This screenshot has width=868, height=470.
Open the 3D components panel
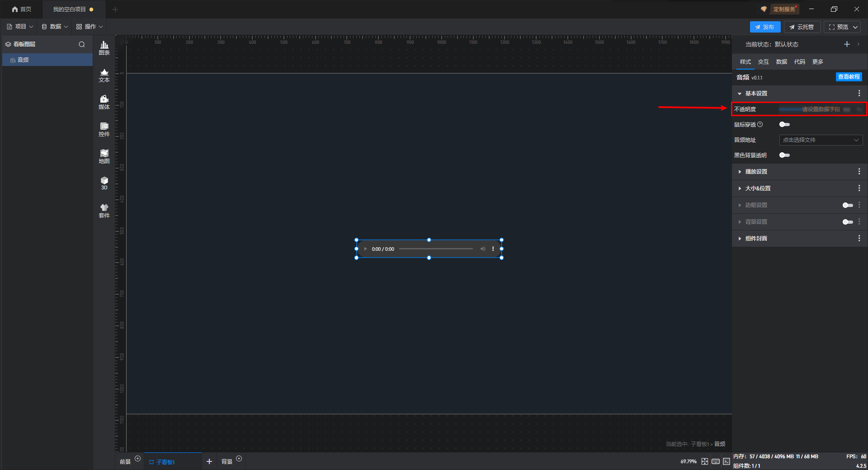(104, 183)
